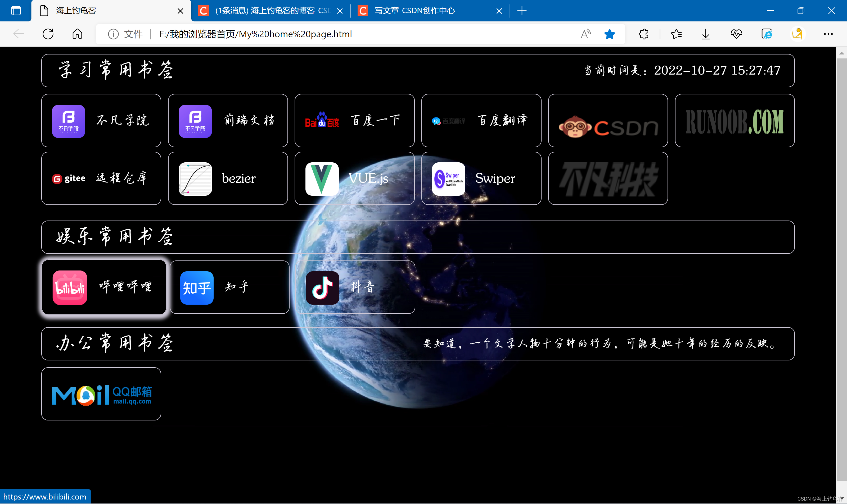The image size is (847, 504).
Task: Close the 海上钓龟客 tab
Action: point(181,11)
